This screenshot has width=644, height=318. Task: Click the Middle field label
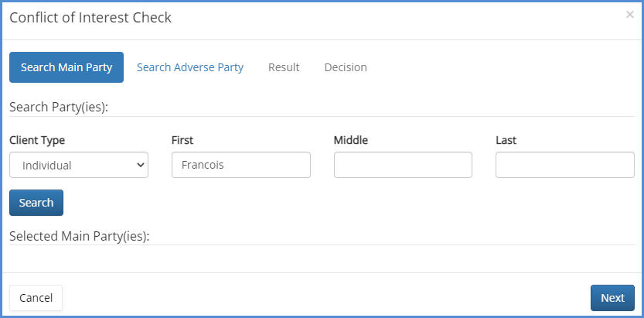click(351, 140)
